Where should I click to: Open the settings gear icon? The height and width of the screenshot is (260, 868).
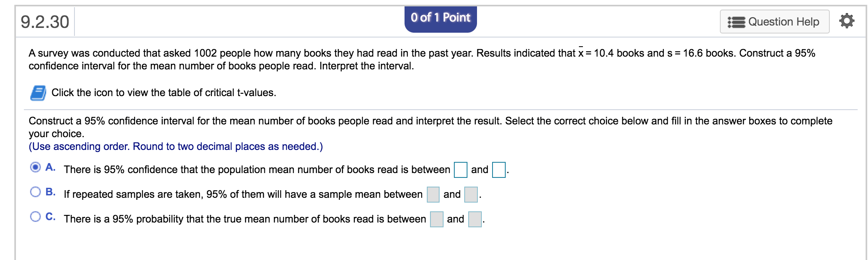point(846,21)
